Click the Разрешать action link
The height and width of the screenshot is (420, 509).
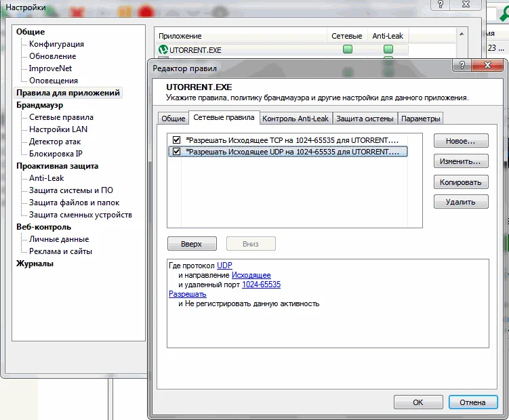188,294
